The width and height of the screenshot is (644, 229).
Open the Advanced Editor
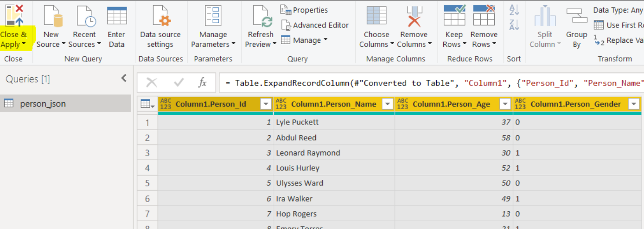pos(315,25)
